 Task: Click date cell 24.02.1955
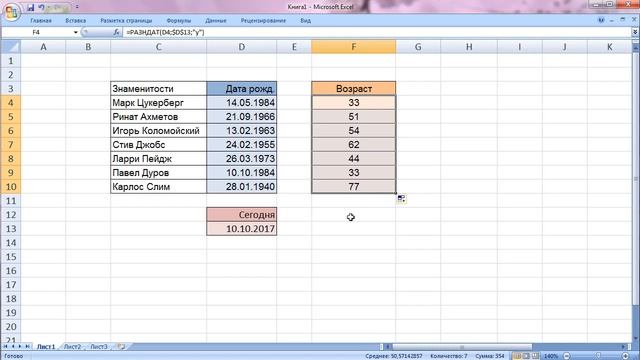coord(242,144)
